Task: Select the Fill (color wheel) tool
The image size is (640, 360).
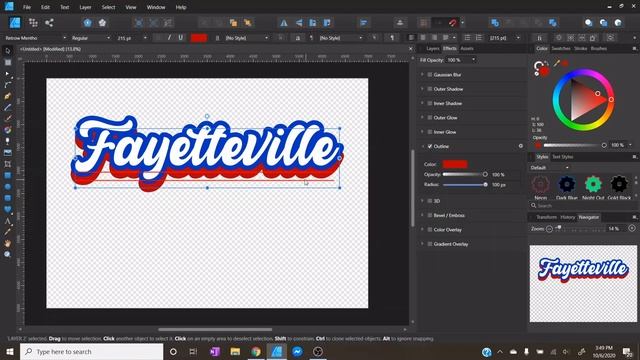Action: (x=7, y=130)
